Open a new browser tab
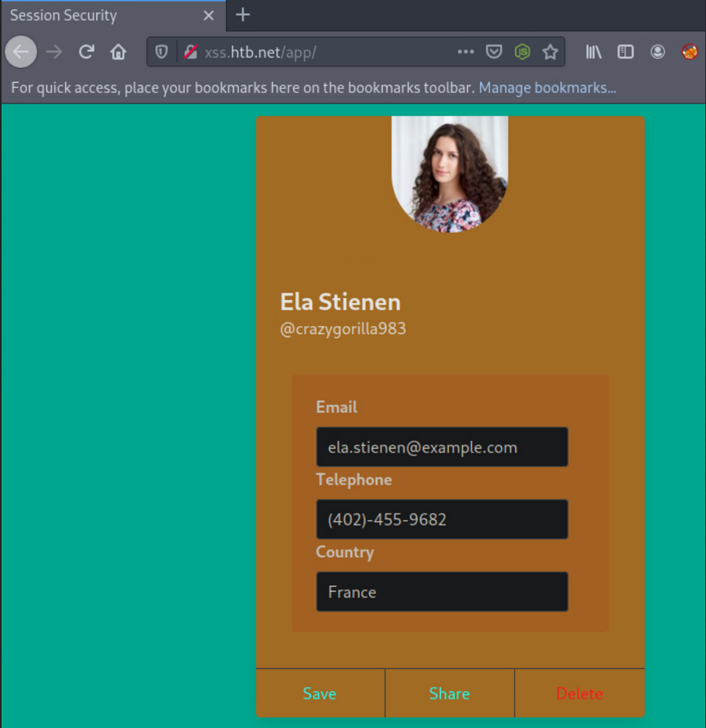Screen dimensions: 706x728 point(241,15)
